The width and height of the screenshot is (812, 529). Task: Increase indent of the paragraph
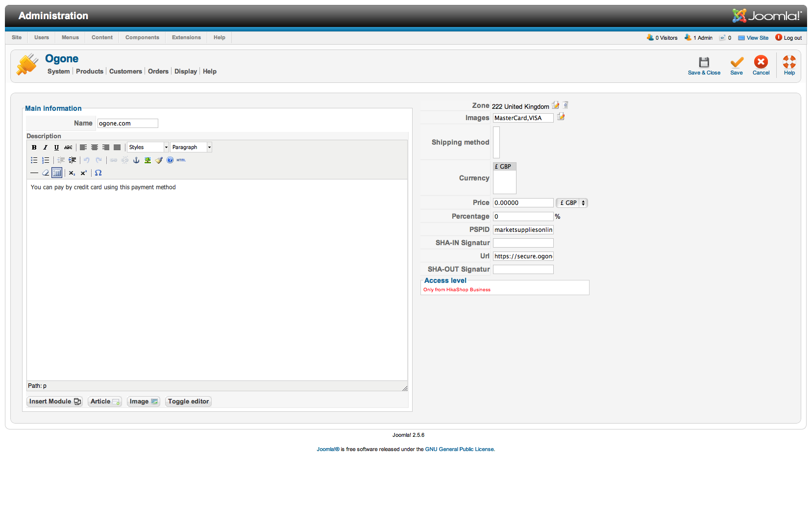click(x=72, y=160)
